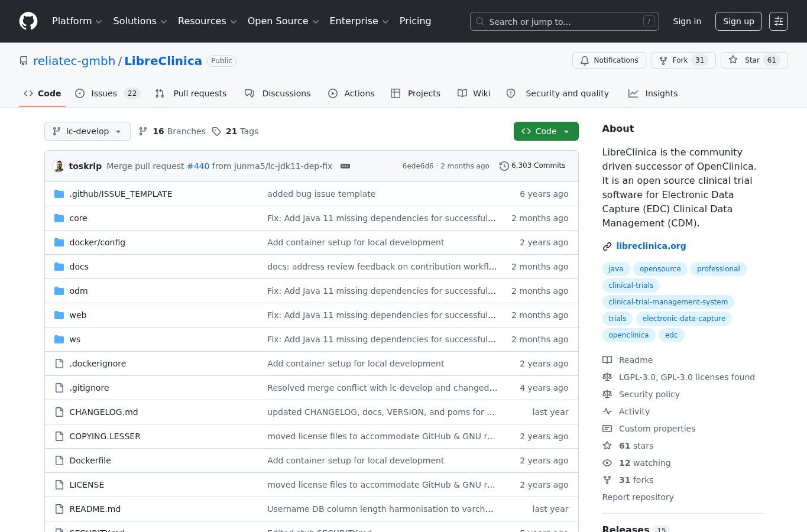The image size is (807, 532).
Task: Switch to the Pull requests tab
Action: (191, 93)
